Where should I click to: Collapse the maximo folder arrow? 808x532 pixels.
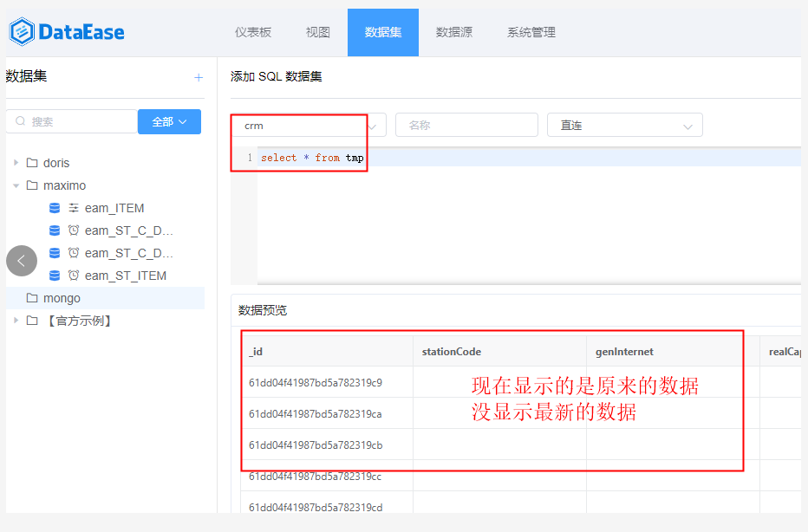pyautogui.click(x=16, y=185)
